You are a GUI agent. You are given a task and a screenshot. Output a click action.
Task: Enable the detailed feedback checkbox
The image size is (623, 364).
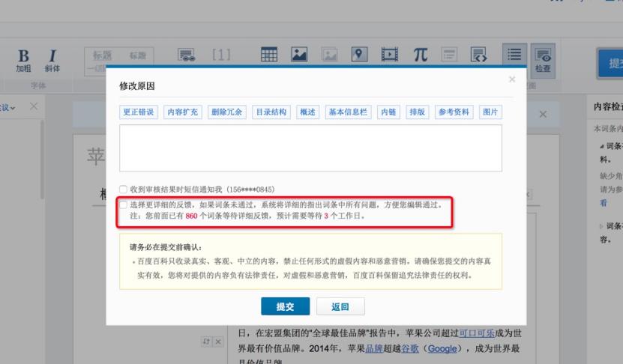123,204
